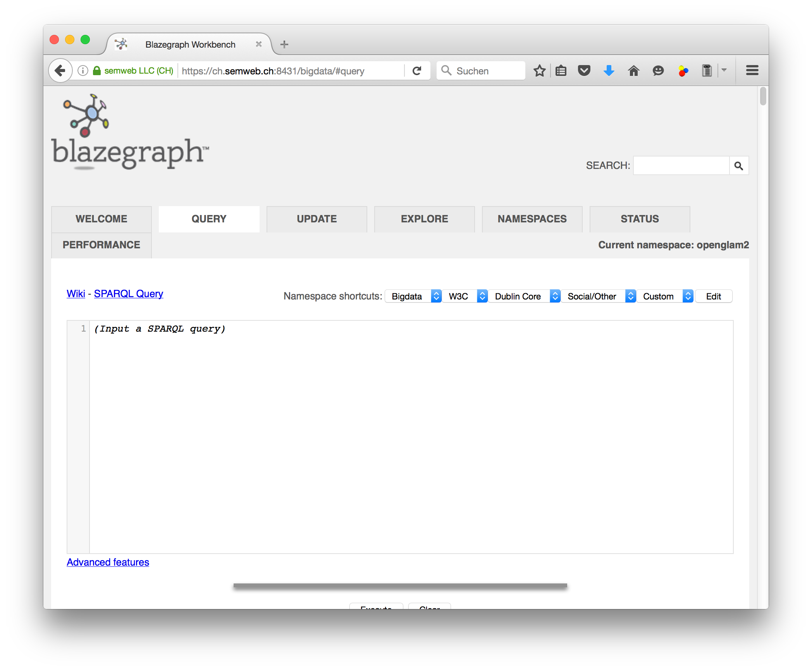Screen dimensions: 812x671
Task: Switch to the UPDATE tab
Action: [x=317, y=219]
